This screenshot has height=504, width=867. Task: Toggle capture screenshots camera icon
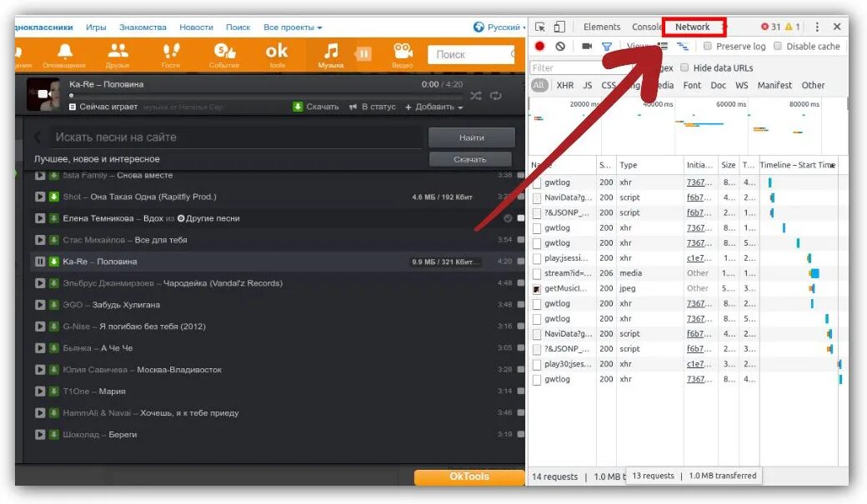click(587, 47)
